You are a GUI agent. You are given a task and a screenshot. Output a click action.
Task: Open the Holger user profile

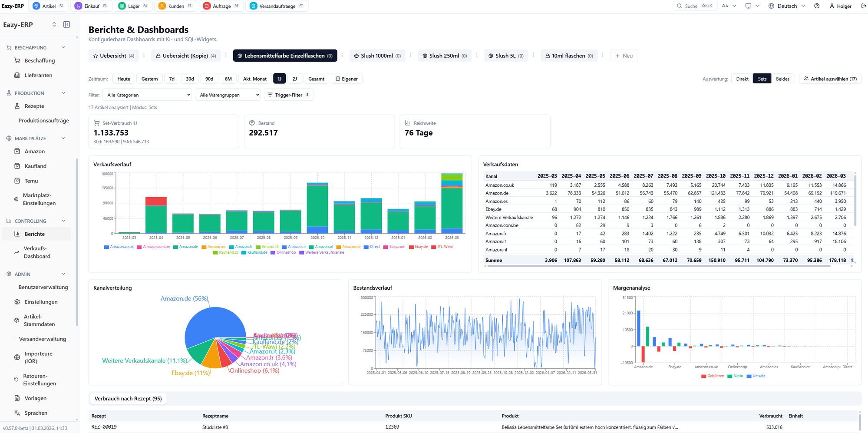840,6
